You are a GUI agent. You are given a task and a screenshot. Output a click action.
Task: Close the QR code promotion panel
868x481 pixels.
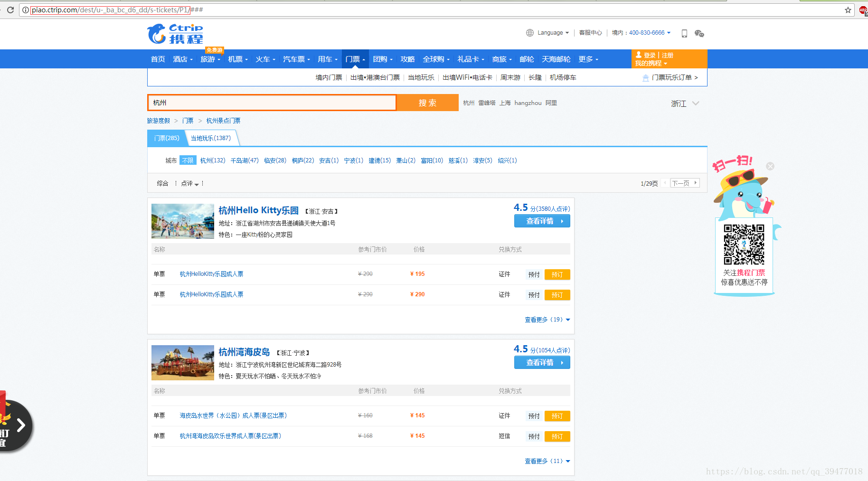(770, 166)
